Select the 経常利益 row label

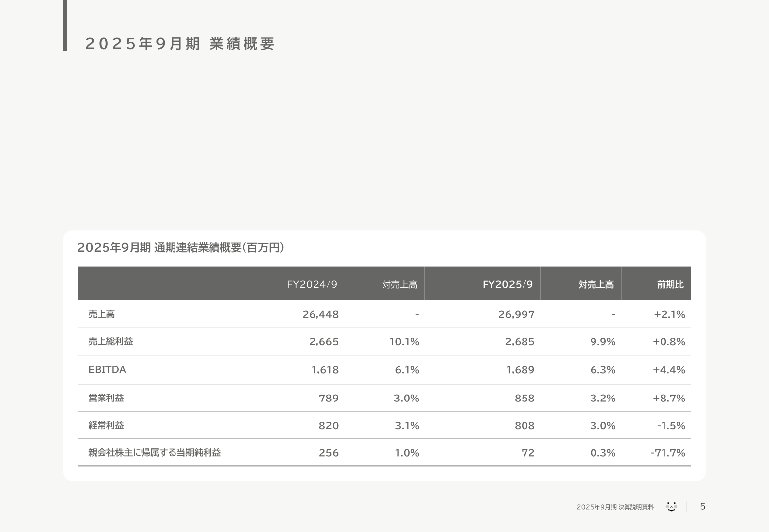106,425
